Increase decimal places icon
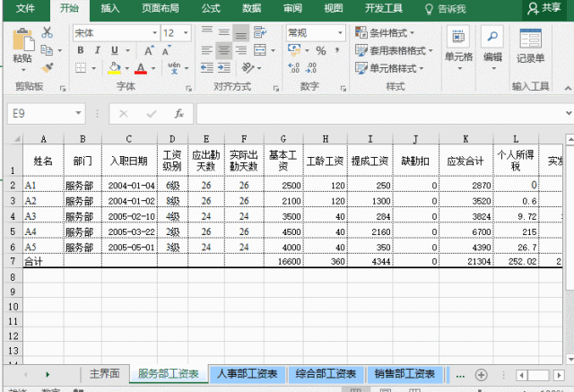 294,67
